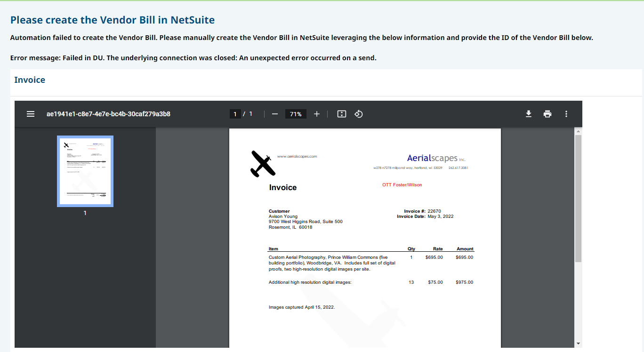This screenshot has width=644, height=352.
Task: Print the invoice PDF
Action: [x=547, y=114]
